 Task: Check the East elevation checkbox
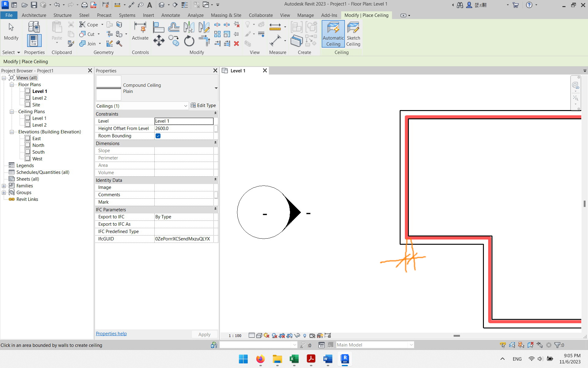[x=28, y=138]
